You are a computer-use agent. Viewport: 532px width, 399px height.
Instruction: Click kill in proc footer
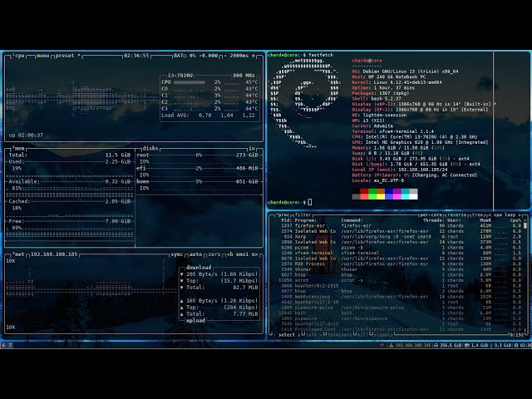point(363,334)
